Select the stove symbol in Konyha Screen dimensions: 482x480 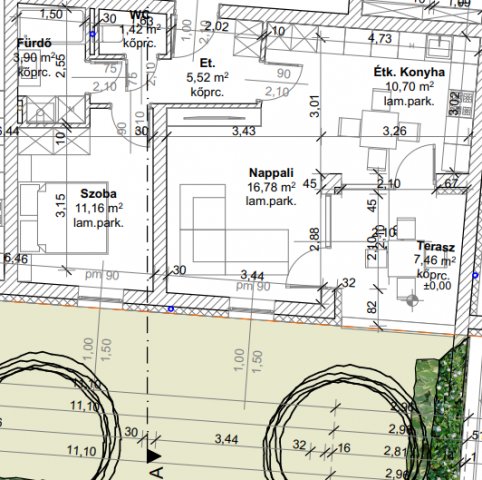click(x=461, y=103)
